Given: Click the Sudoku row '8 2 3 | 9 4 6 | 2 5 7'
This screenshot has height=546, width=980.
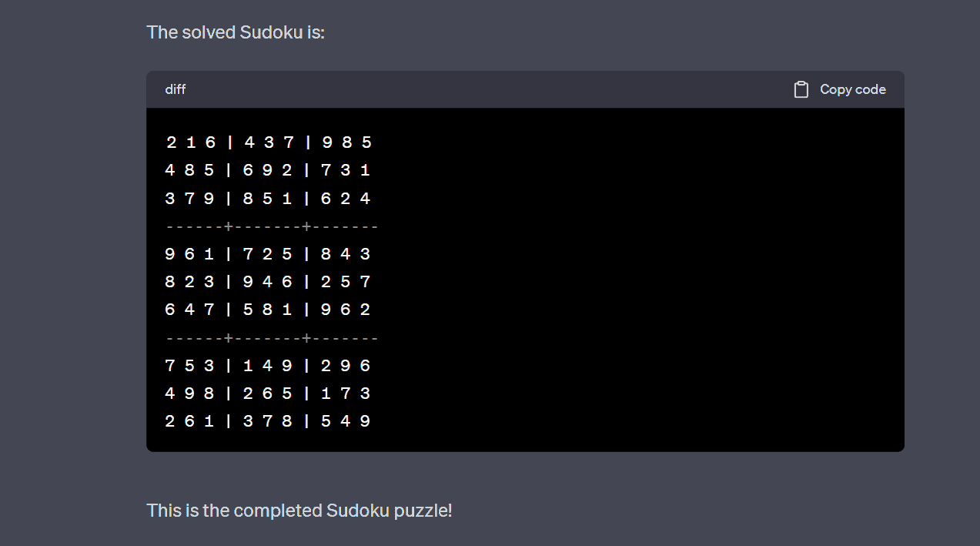Looking at the screenshot, I should [x=268, y=282].
